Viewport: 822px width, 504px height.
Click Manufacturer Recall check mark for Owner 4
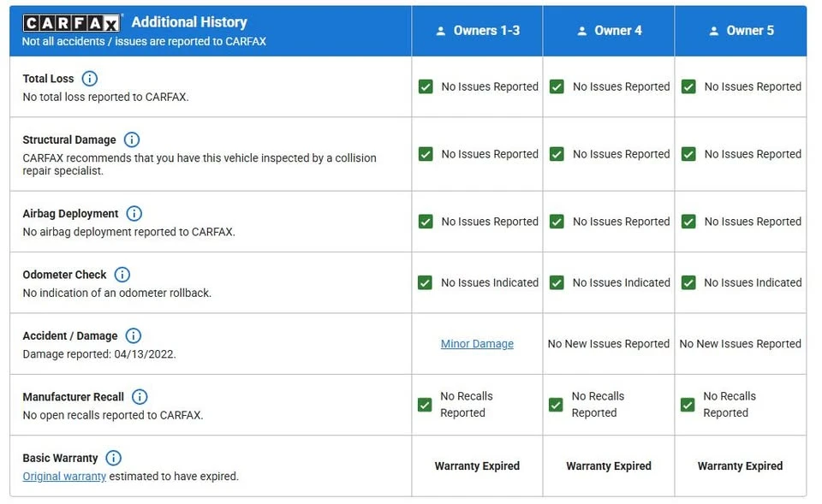pos(556,405)
